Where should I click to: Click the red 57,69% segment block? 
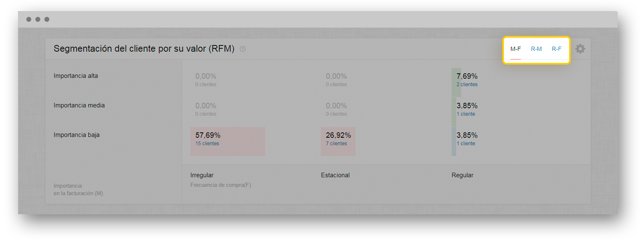coord(228,141)
